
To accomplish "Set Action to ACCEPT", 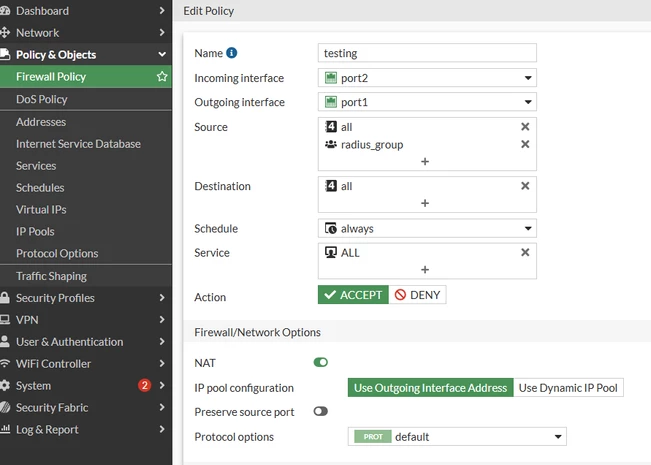I will [353, 295].
